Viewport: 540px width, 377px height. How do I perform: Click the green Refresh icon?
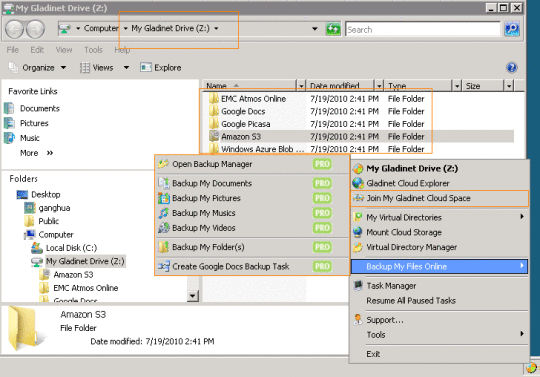[x=333, y=29]
